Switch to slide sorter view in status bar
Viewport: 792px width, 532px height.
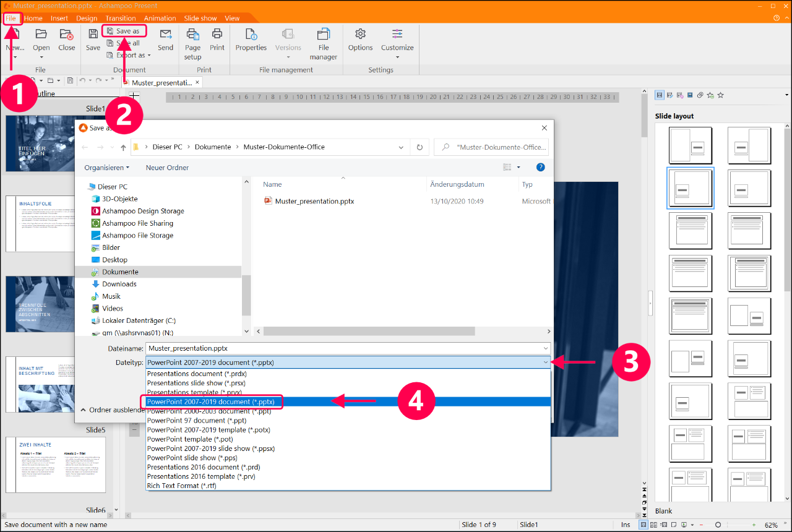coord(655,525)
